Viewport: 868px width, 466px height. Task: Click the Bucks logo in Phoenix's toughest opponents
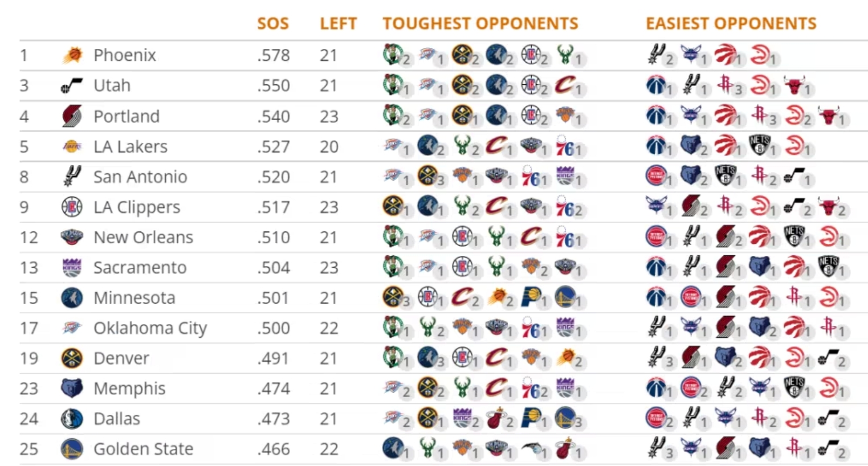point(565,55)
